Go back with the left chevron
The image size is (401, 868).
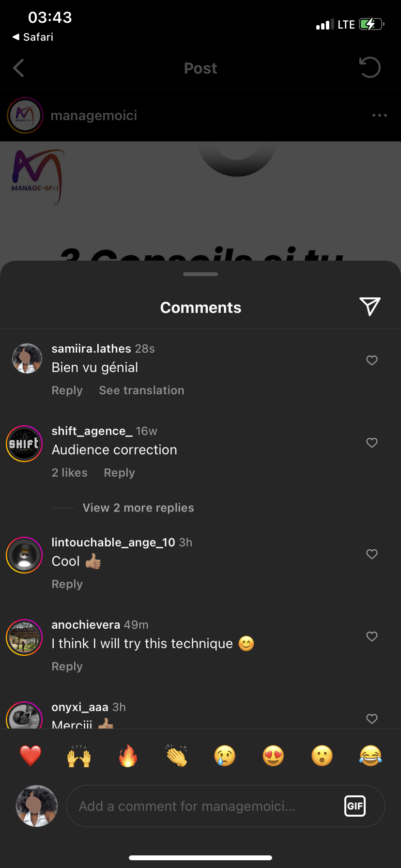coord(19,68)
